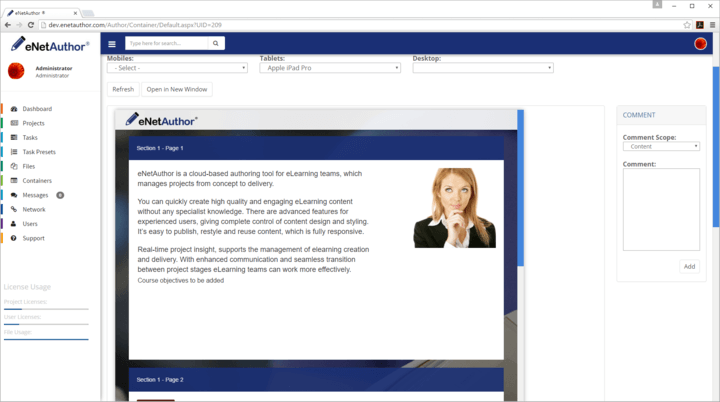Open the Messages menu item
This screenshot has height=402, width=720.
(35, 195)
